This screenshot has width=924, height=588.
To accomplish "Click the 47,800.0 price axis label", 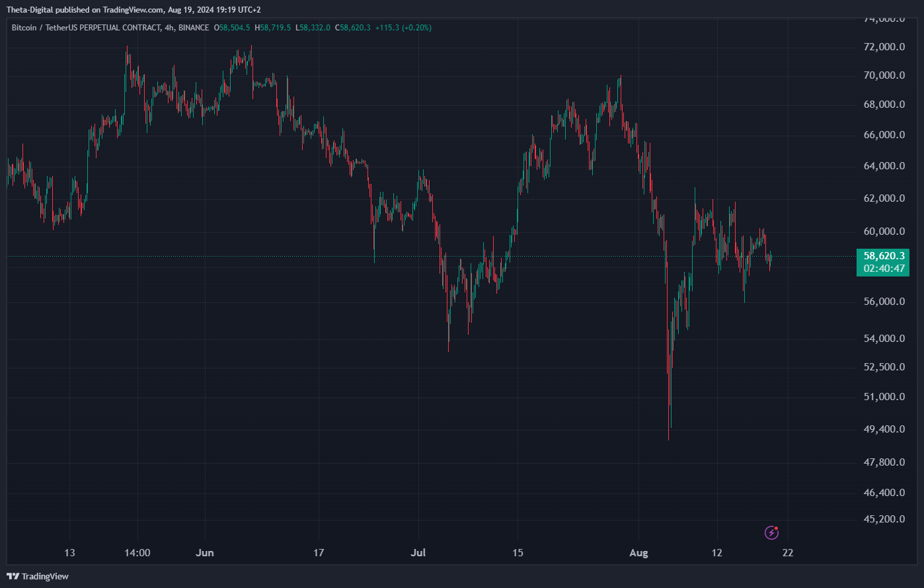I will click(884, 462).
